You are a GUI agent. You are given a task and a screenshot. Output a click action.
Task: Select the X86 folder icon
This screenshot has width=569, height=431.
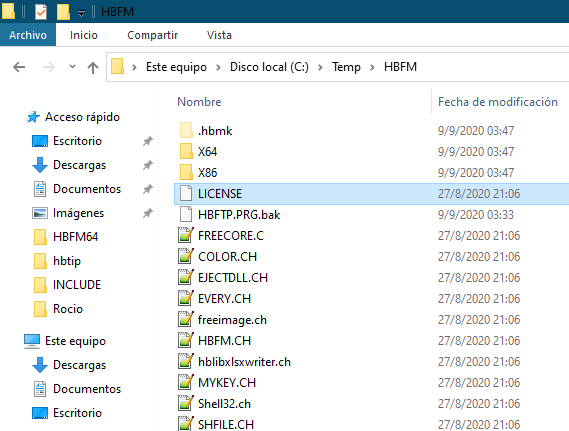[x=186, y=172]
